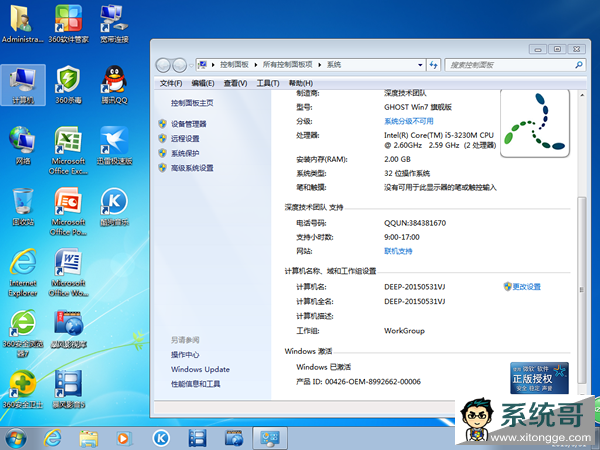The width and height of the screenshot is (600, 450).
Task: Launch 酷狗音乐 desktop shortcut
Action: [x=114, y=207]
